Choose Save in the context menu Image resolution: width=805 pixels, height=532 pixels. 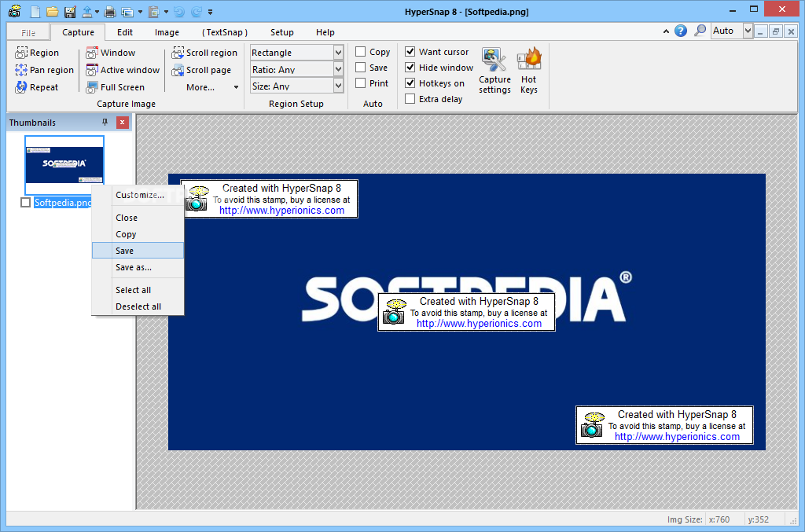click(x=138, y=251)
